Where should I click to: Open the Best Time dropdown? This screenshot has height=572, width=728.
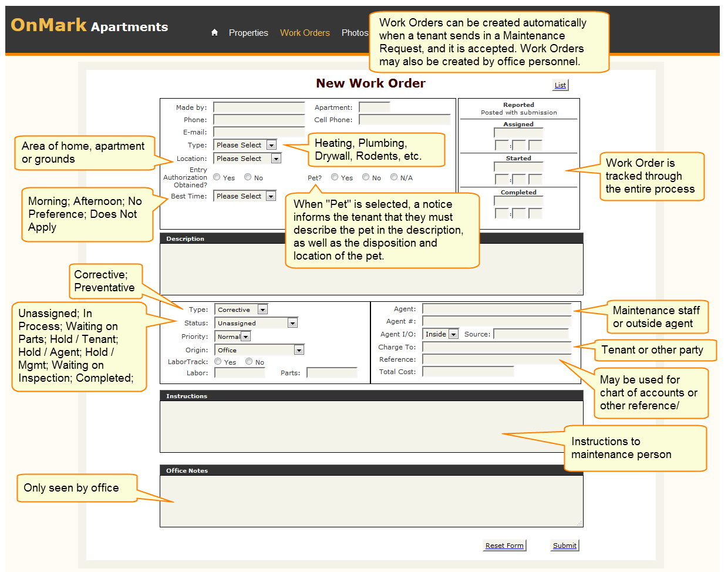245,196
